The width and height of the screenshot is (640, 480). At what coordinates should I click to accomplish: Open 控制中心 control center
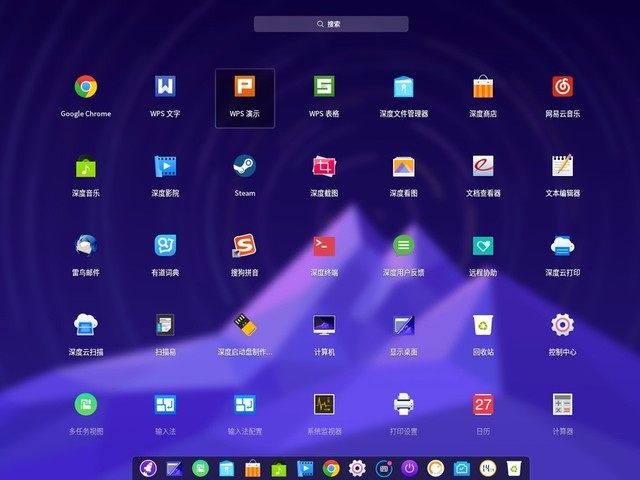click(562, 325)
